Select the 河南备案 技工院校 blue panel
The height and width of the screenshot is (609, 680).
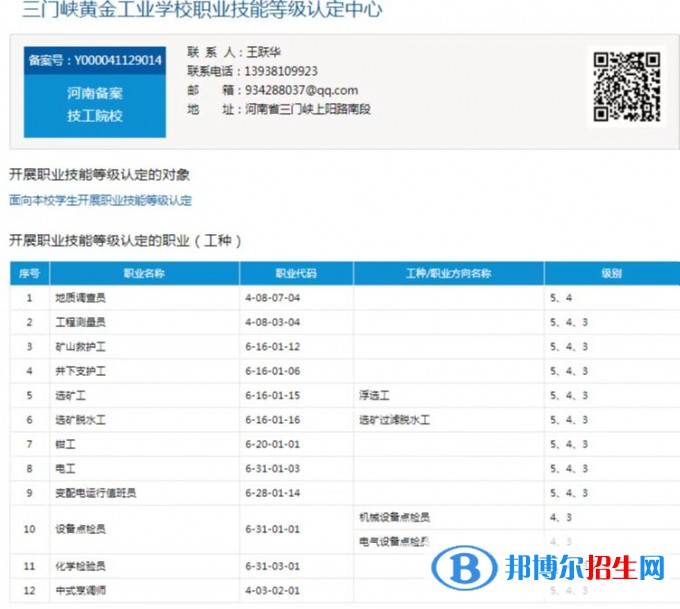coord(95,105)
